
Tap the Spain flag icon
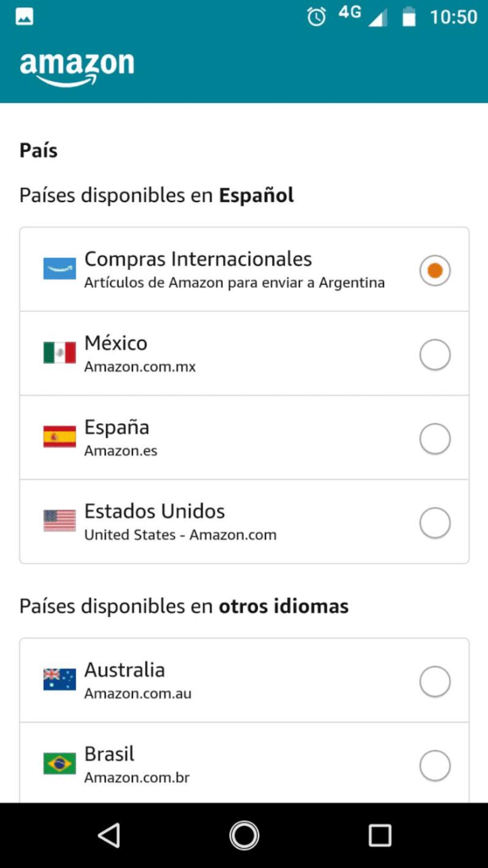click(x=60, y=437)
